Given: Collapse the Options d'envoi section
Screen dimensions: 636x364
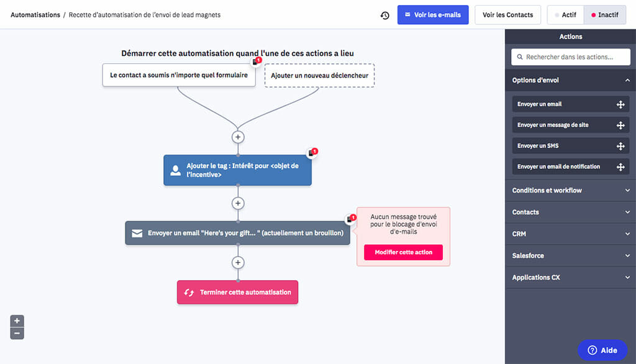Looking at the screenshot, I should 627,80.
